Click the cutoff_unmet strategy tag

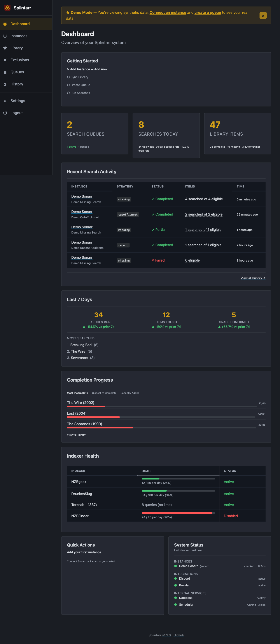coord(128,214)
